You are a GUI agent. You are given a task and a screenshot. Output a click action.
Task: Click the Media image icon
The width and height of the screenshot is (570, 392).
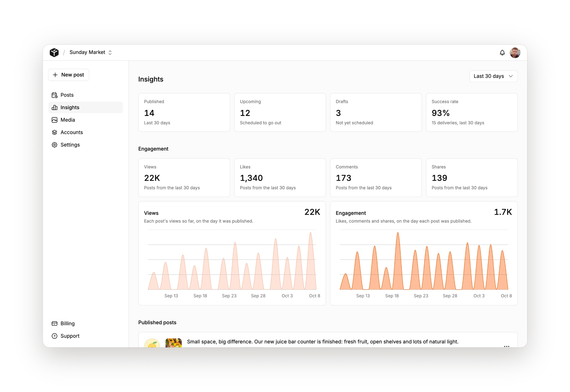pos(54,120)
